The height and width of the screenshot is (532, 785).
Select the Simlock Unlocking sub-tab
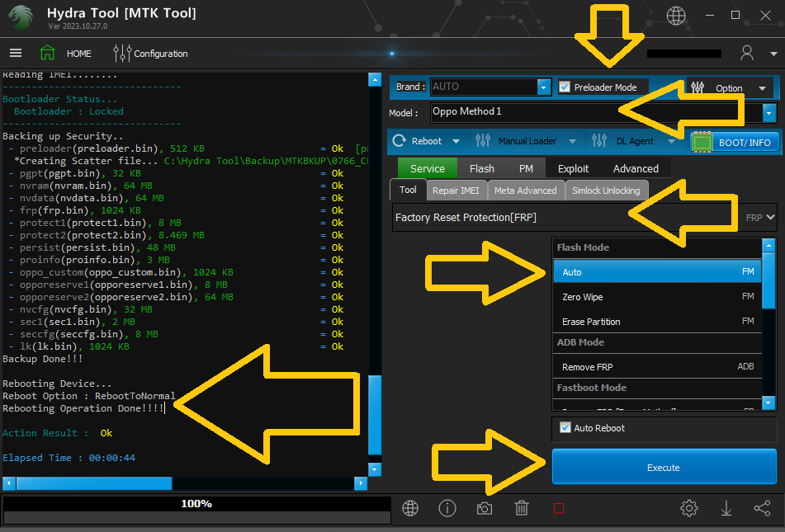pyautogui.click(x=606, y=191)
